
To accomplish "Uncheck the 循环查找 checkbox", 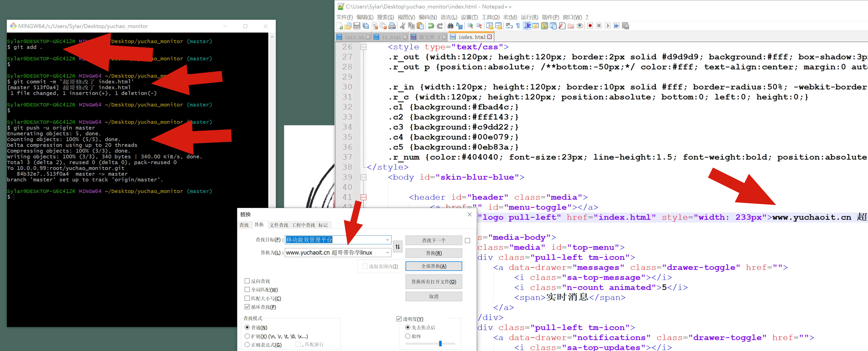I will click(x=247, y=307).
